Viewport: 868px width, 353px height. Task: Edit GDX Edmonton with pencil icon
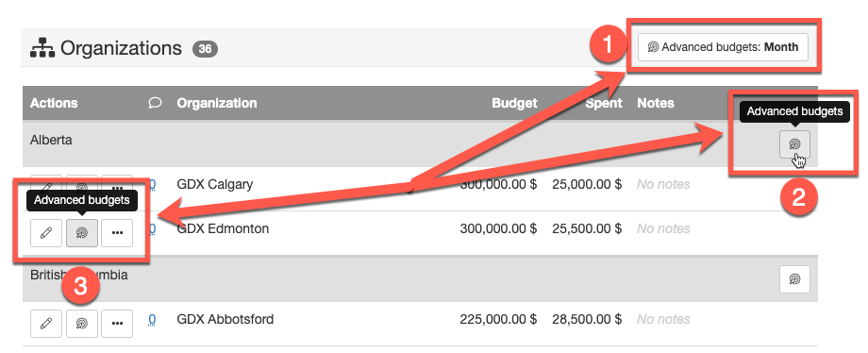coord(46,233)
